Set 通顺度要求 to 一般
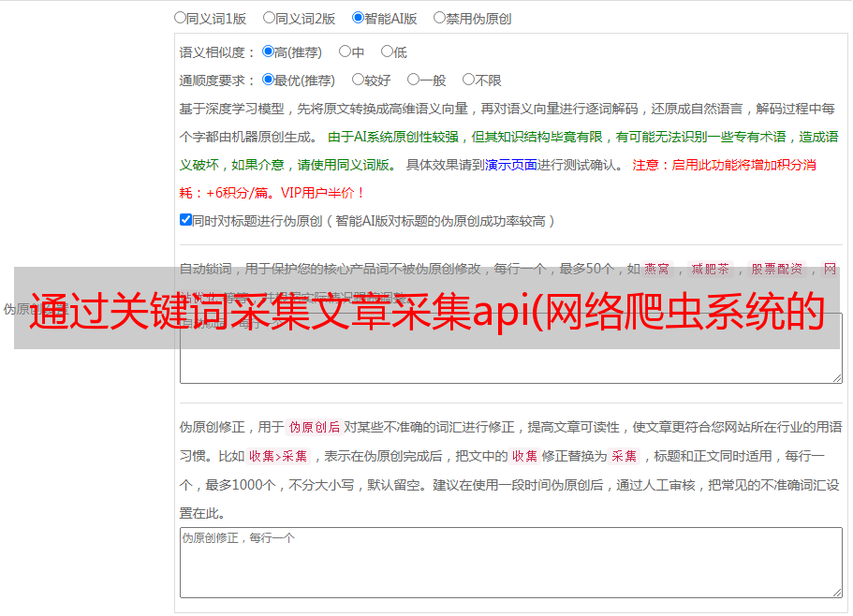This screenshot has height=616, width=853. point(413,80)
